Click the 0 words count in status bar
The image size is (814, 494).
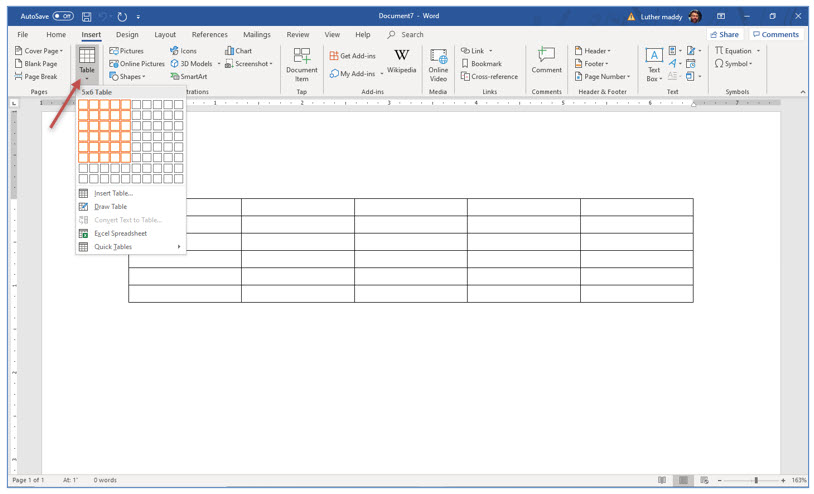tap(105, 480)
